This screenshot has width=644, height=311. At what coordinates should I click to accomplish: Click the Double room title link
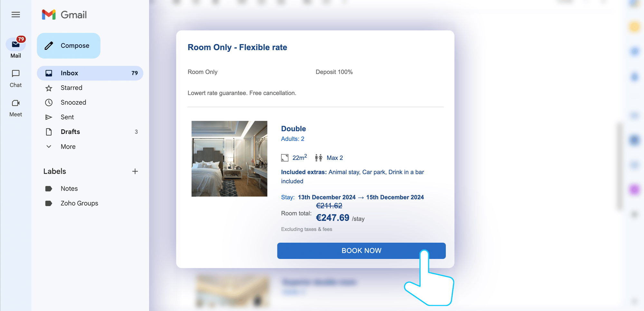pyautogui.click(x=293, y=129)
